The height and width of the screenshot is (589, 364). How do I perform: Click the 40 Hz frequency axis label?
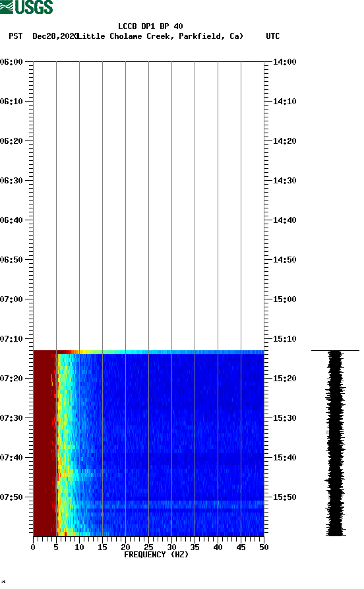[218, 547]
